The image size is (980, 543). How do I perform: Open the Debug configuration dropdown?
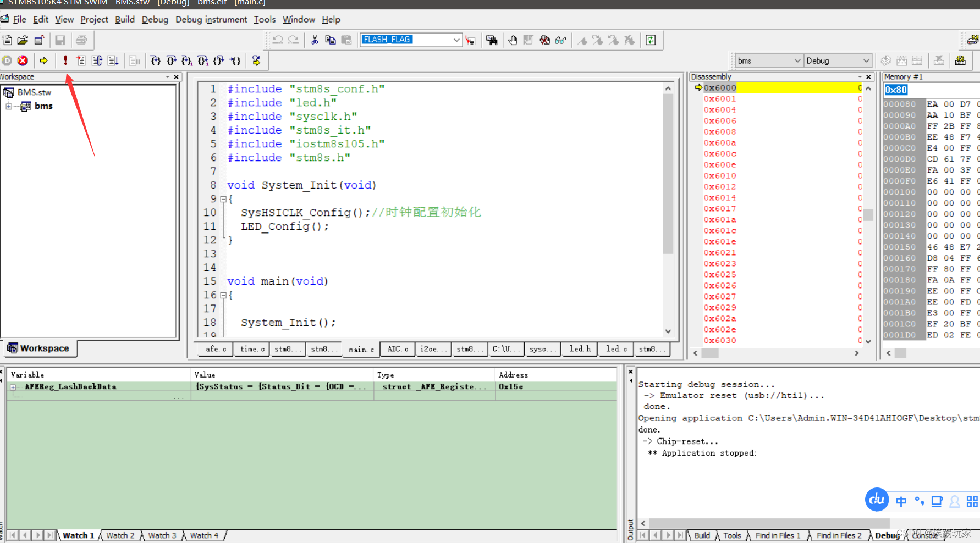(866, 61)
